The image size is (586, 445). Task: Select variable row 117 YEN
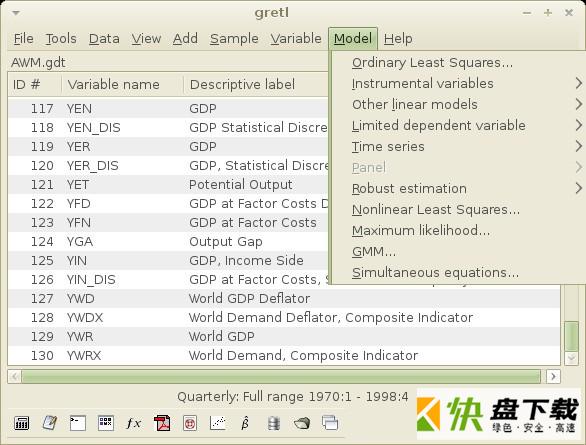168,108
